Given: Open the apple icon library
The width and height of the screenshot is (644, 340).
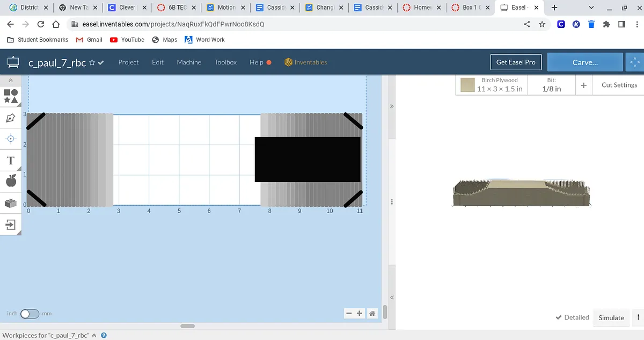Looking at the screenshot, I should coord(11,181).
